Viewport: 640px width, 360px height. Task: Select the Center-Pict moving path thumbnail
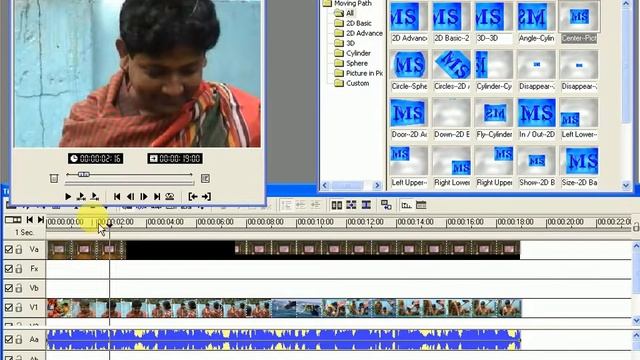click(x=579, y=22)
